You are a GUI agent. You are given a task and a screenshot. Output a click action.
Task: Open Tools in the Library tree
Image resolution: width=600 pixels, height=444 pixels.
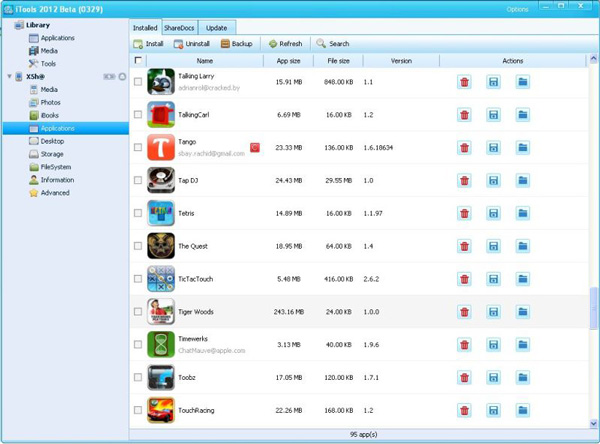[42, 64]
